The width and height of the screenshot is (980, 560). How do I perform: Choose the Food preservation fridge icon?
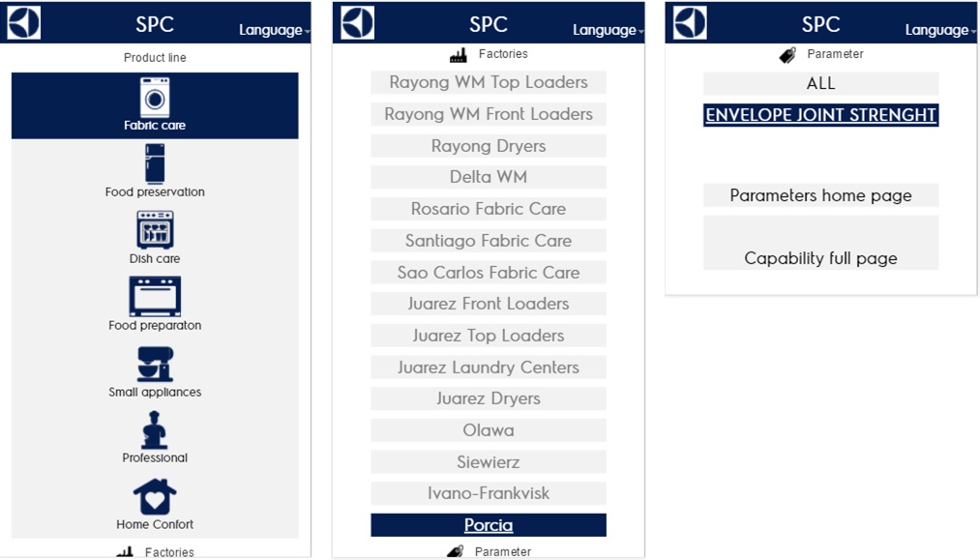coord(155,163)
